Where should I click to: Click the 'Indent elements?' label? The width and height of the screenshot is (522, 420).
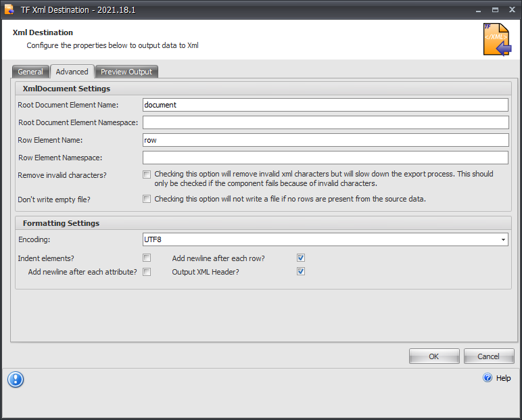click(x=46, y=258)
